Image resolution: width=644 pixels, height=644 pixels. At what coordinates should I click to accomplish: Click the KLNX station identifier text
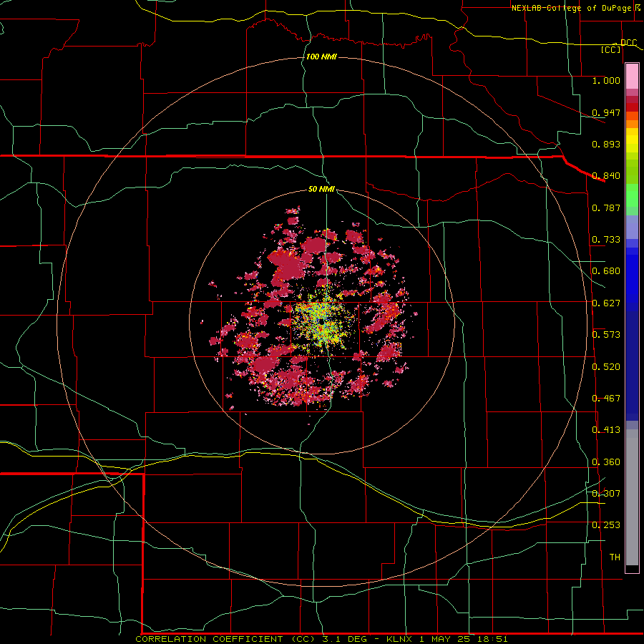(x=401, y=639)
